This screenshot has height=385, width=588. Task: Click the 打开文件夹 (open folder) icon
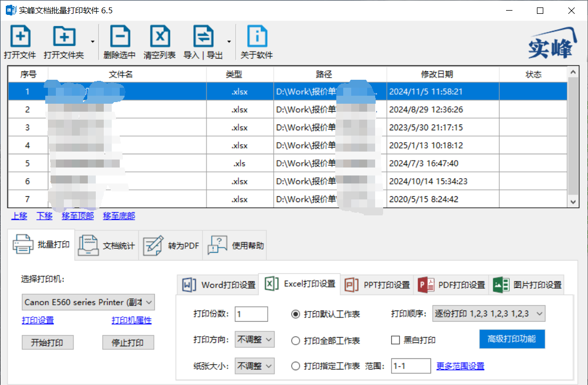[x=64, y=36]
